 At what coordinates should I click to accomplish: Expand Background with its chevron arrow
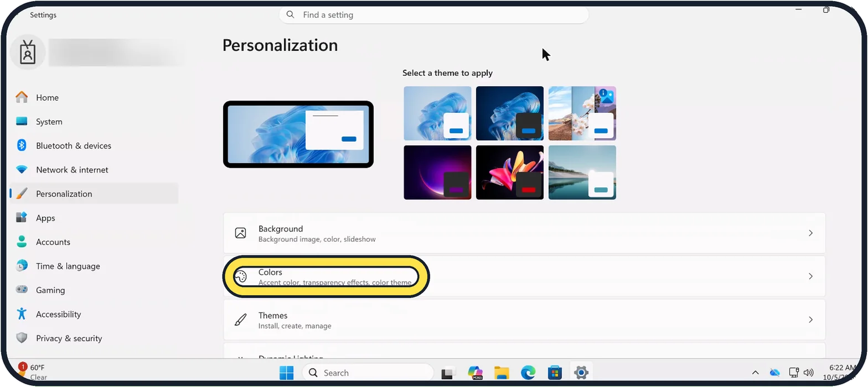(810, 233)
